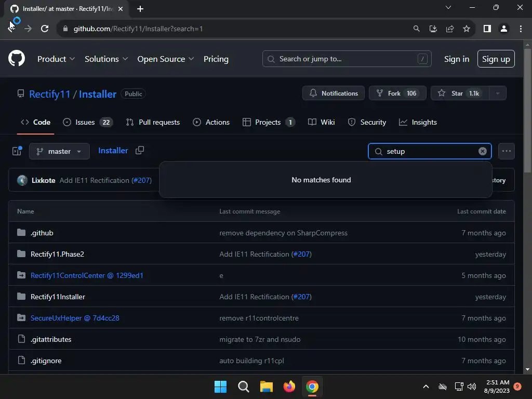The image size is (532, 399).
Task: Expand the Open Source menu
Action: click(x=166, y=59)
